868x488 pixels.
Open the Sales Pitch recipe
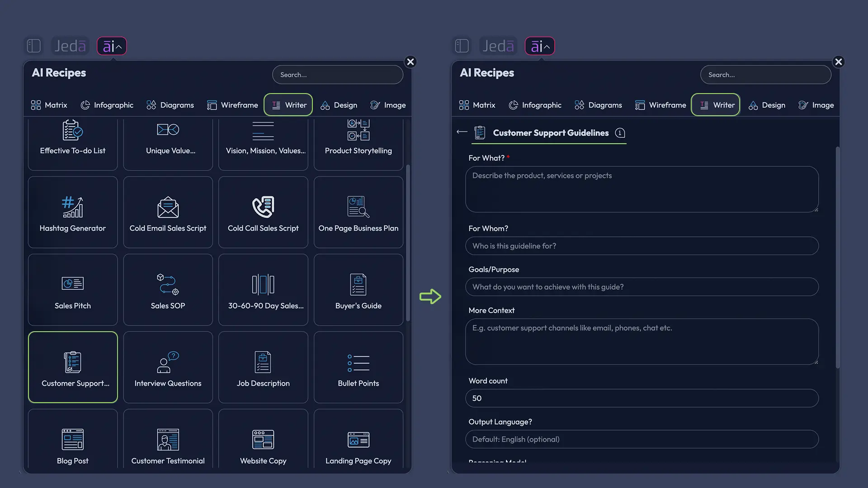pyautogui.click(x=73, y=290)
